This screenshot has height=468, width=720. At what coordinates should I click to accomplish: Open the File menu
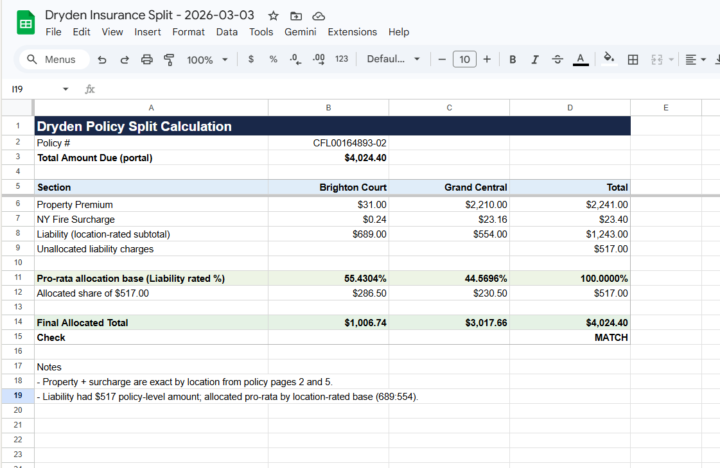53,32
